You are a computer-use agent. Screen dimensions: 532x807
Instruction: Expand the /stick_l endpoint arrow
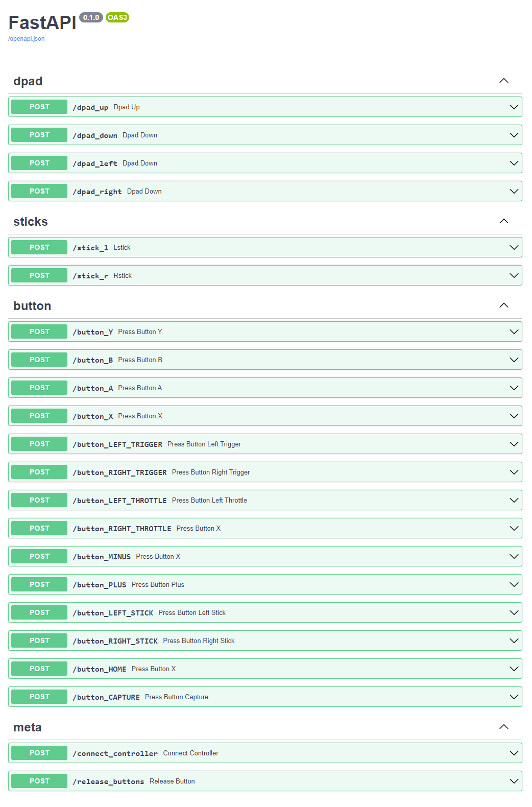click(x=514, y=247)
